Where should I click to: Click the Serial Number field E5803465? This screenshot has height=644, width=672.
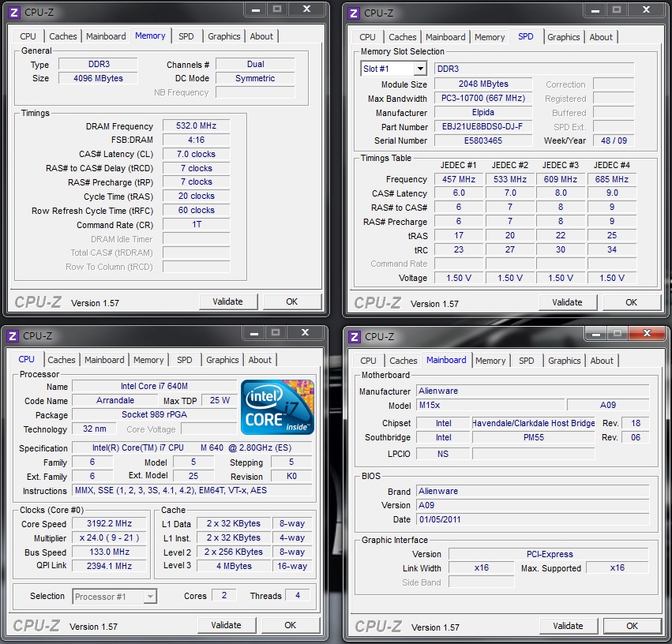point(483,140)
